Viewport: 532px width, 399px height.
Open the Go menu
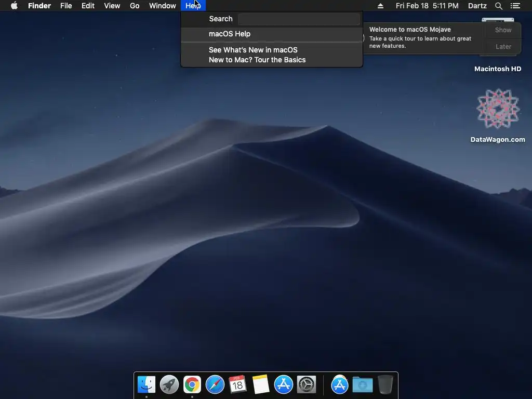[x=135, y=6]
